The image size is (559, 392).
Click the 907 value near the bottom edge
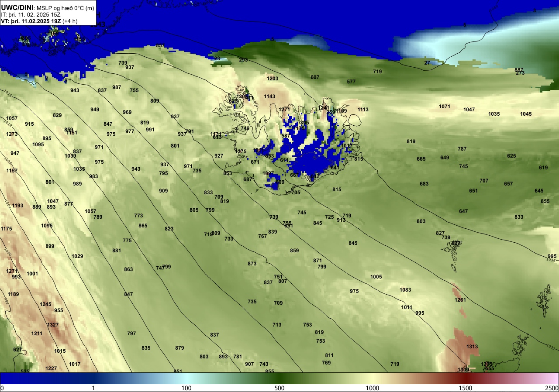tap(249, 364)
